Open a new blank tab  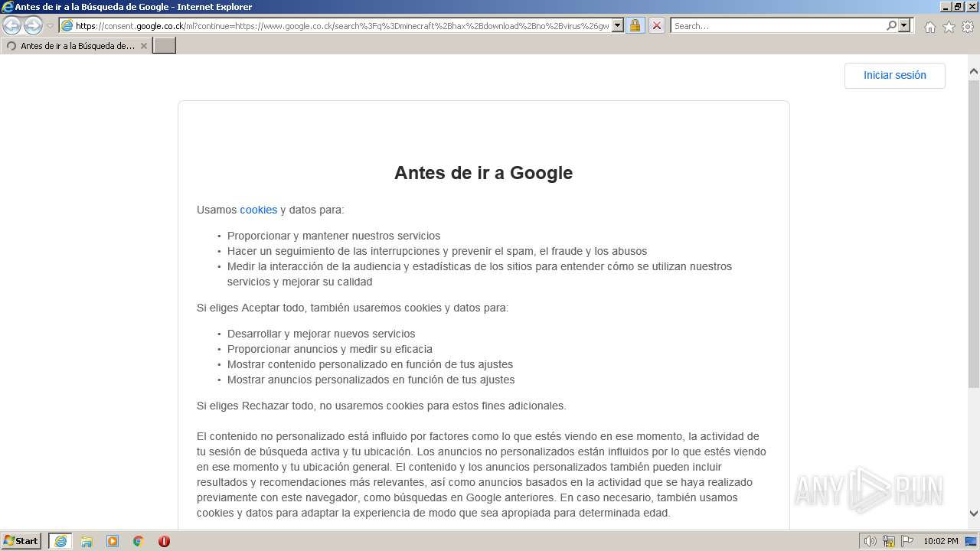pyautogui.click(x=165, y=45)
